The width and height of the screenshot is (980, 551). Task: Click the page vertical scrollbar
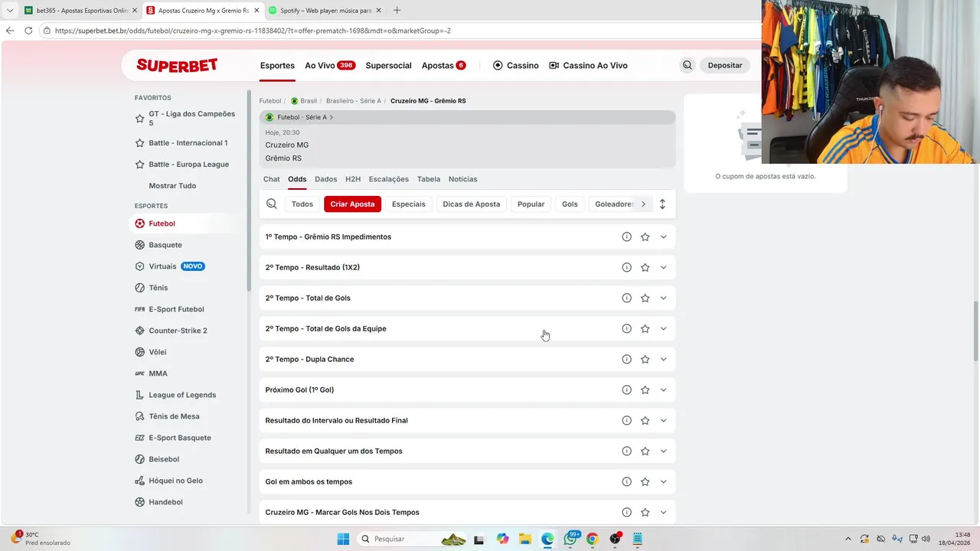point(975,331)
